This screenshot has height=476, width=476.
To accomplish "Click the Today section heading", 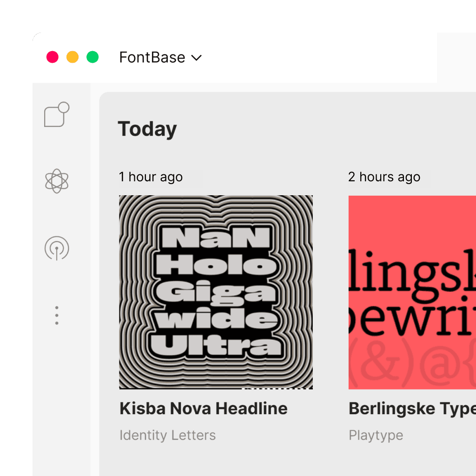I will tap(147, 129).
